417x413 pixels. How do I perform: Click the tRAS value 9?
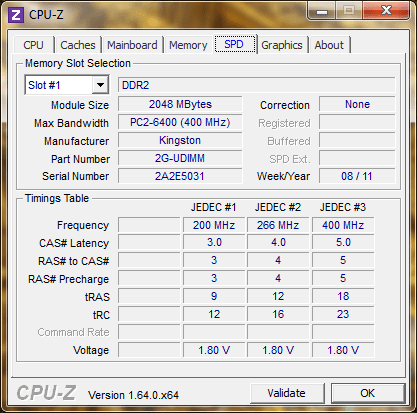214,296
